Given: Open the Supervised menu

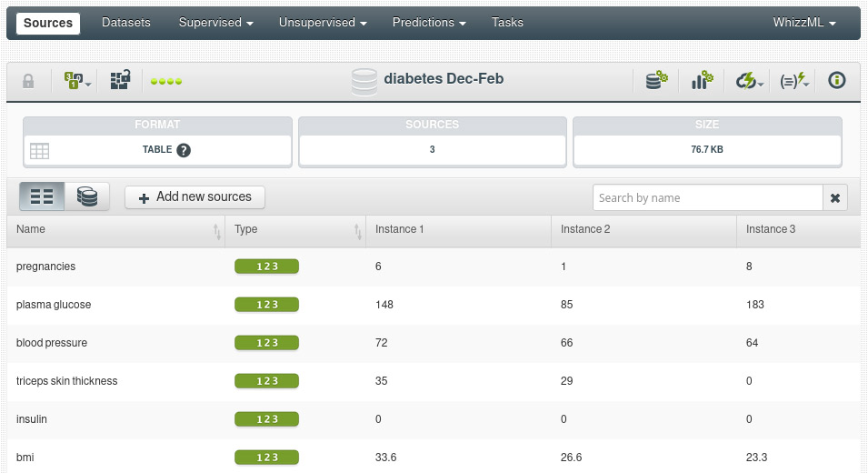Looking at the screenshot, I should [x=215, y=22].
